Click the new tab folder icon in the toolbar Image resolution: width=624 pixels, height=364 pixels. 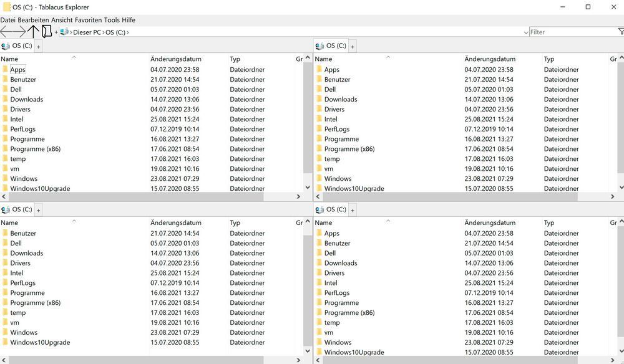[x=47, y=32]
